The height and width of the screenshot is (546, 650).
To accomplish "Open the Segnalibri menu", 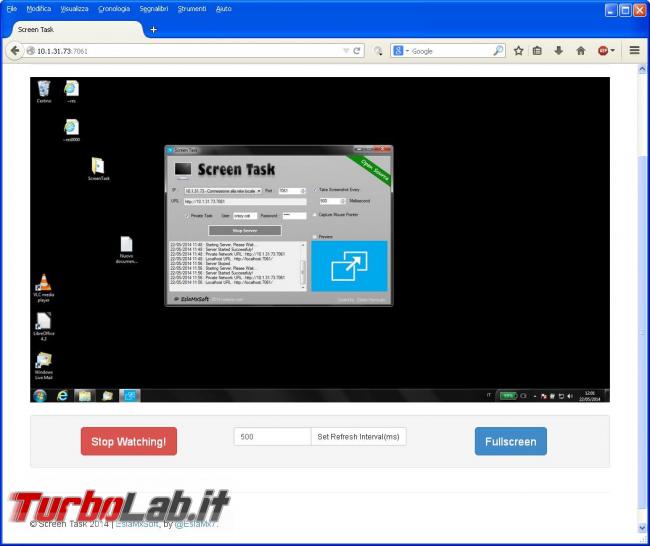I will click(x=154, y=9).
